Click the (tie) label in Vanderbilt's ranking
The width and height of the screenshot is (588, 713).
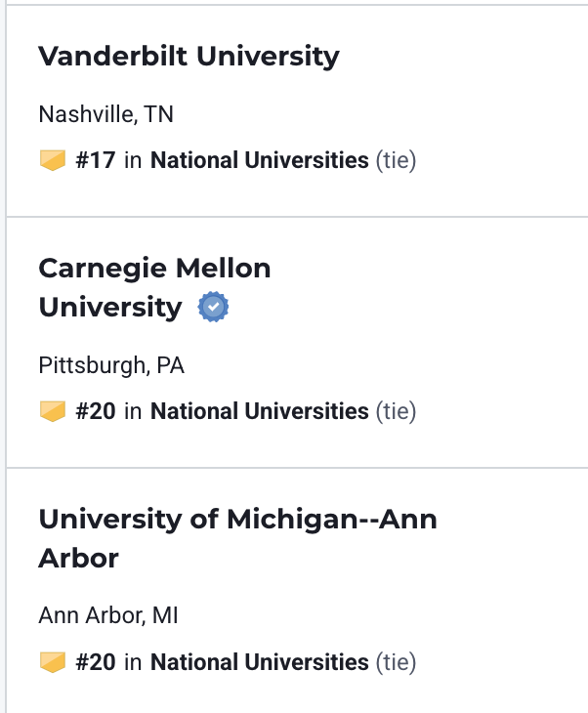(x=397, y=161)
